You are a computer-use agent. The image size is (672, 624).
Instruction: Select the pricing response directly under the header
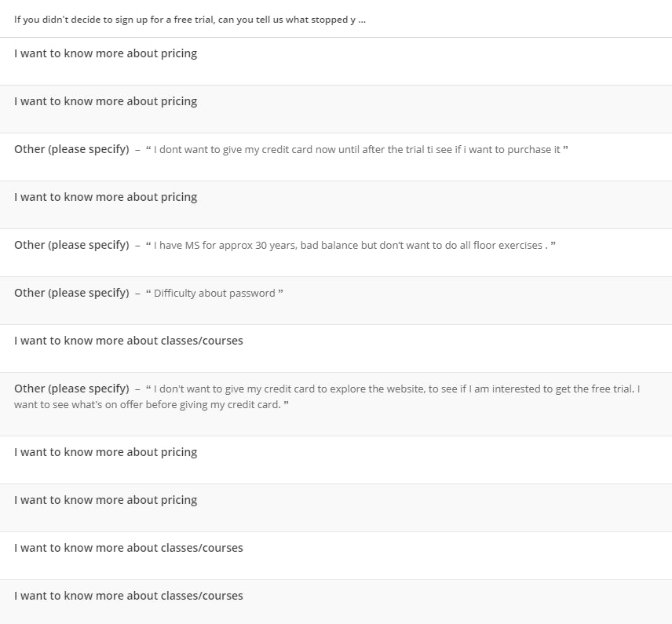point(105,53)
